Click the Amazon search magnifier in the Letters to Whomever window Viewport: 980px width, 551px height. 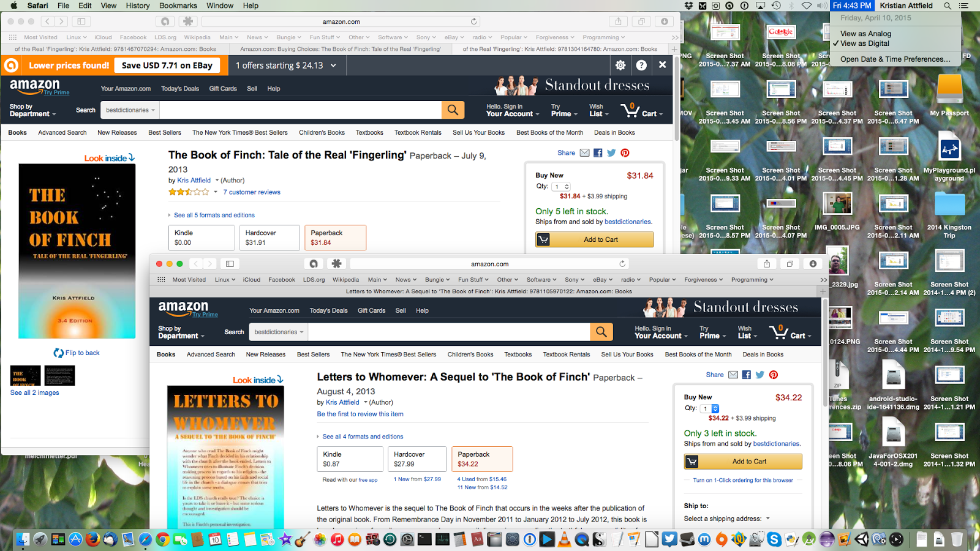(601, 332)
